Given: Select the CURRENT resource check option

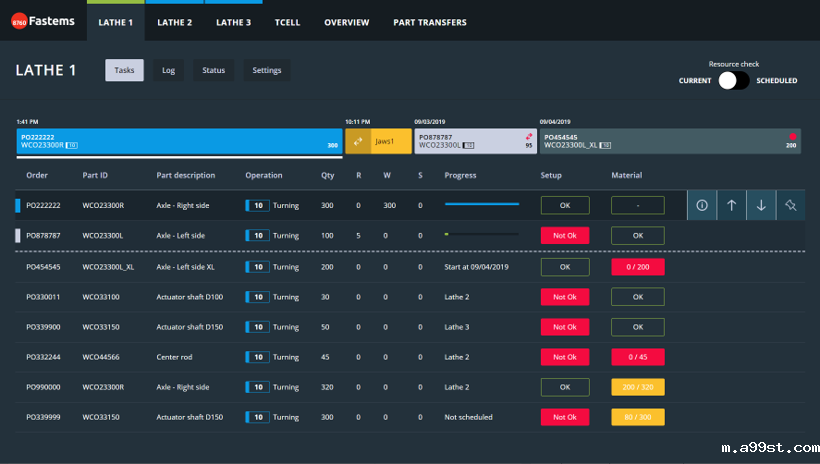Looking at the screenshot, I should click(x=695, y=80).
